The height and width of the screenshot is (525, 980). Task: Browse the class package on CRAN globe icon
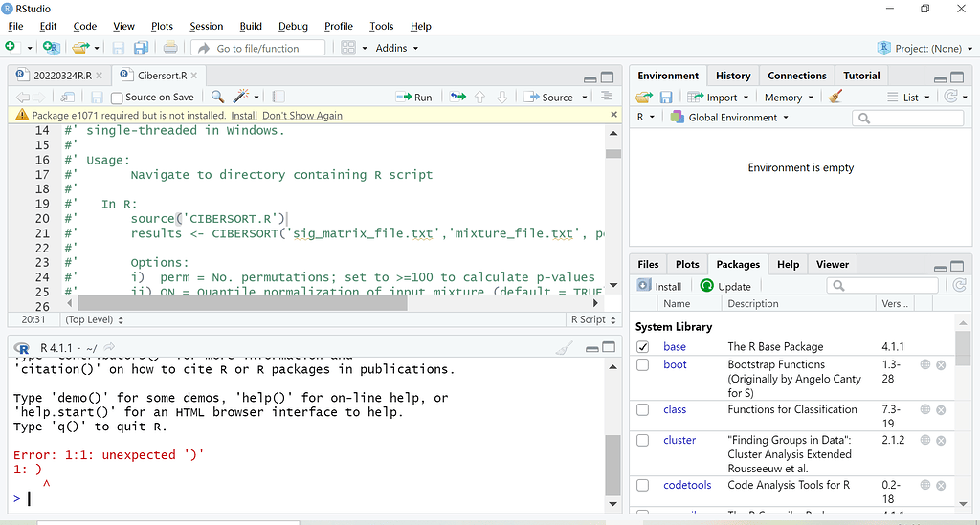[x=925, y=409]
